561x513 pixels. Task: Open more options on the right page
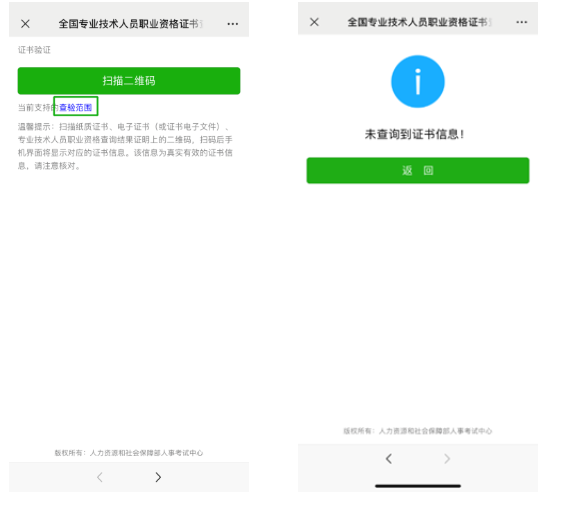[522, 22]
